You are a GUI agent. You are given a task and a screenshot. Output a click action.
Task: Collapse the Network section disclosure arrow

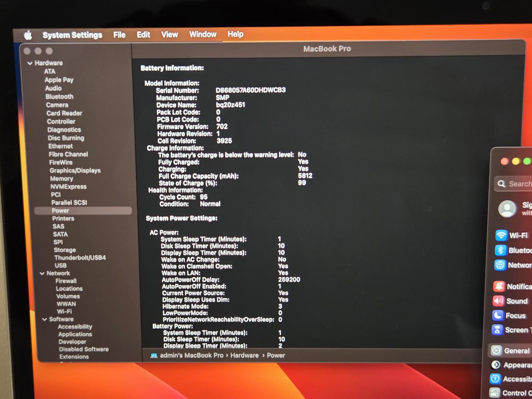(42, 273)
